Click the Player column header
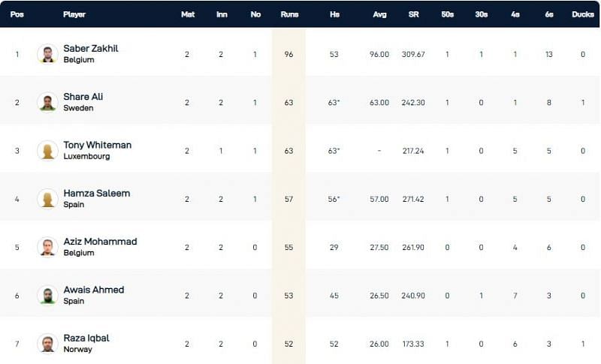The width and height of the screenshot is (601, 364). [74, 14]
